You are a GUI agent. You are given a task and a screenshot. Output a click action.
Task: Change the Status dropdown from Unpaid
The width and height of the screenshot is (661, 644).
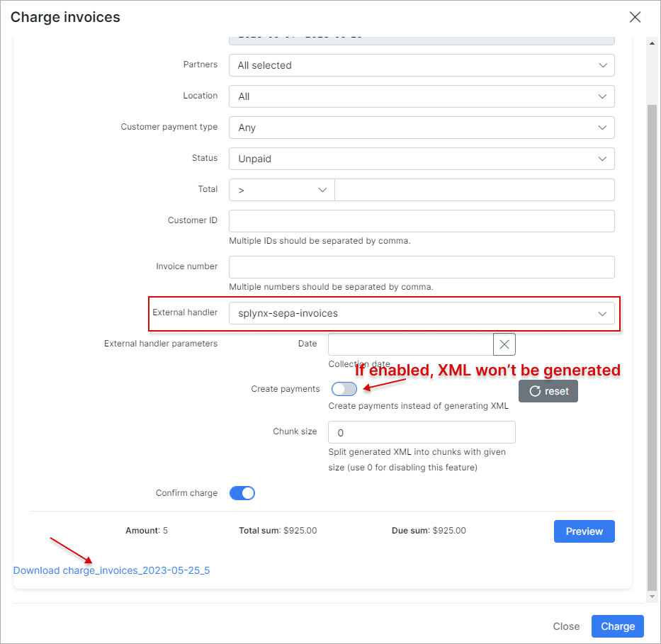[x=422, y=159]
